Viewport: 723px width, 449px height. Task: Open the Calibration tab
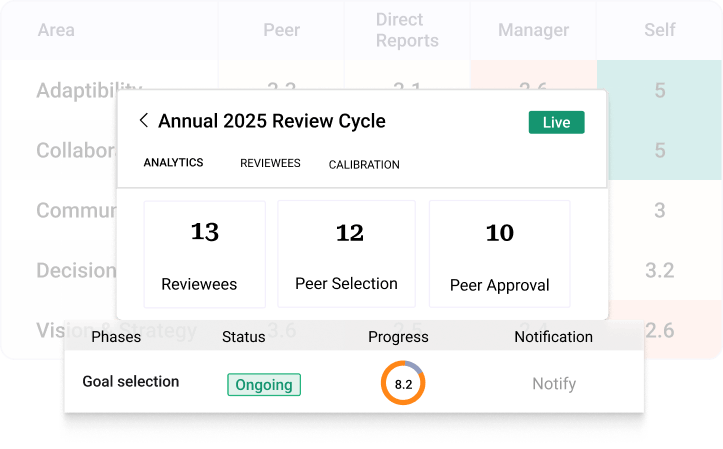364,164
